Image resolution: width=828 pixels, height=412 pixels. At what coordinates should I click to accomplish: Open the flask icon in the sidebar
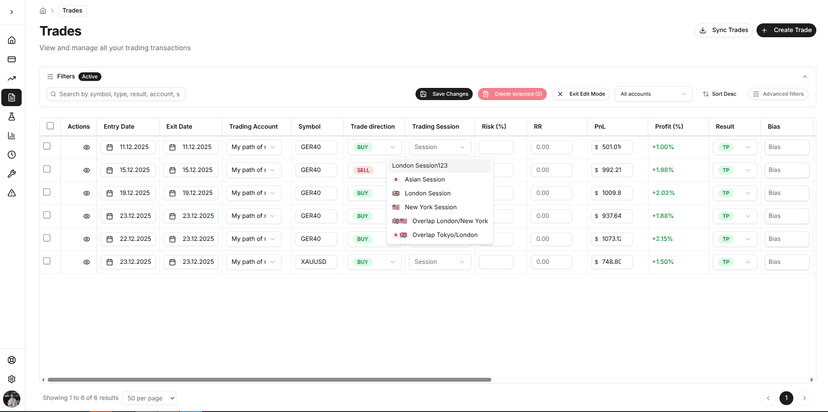coord(12,117)
